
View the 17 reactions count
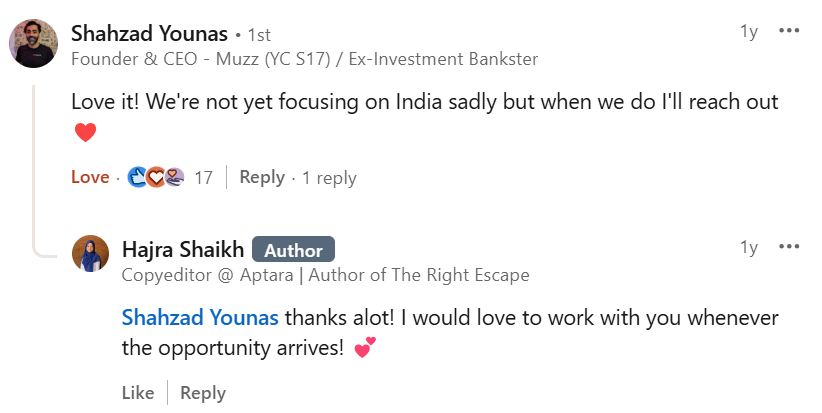(203, 178)
